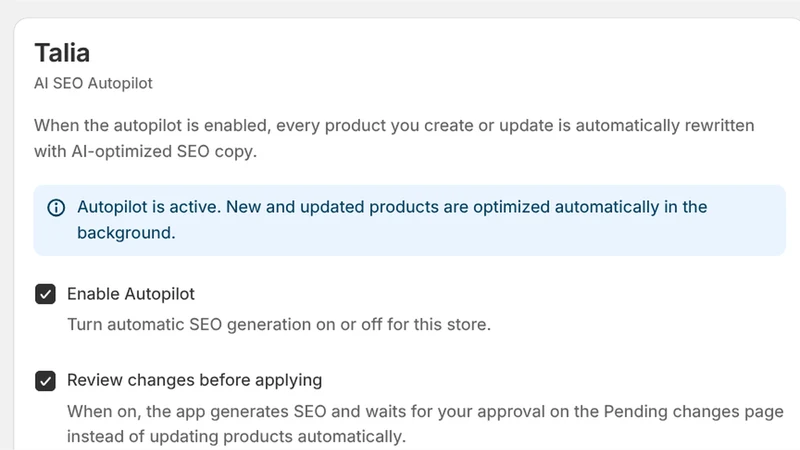
Task: Click the "AI SEO Autopilot" subtitle
Action: 93,83
